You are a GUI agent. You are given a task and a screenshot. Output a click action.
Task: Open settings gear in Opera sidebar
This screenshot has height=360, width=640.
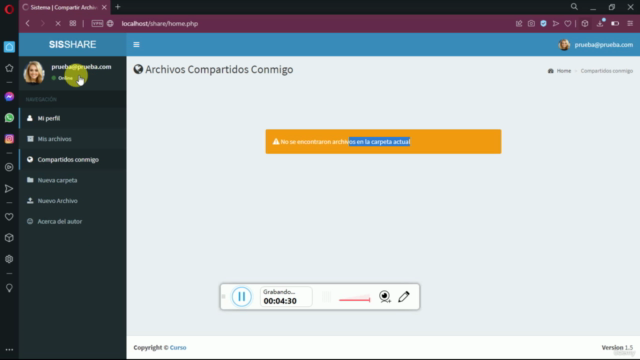point(9,259)
